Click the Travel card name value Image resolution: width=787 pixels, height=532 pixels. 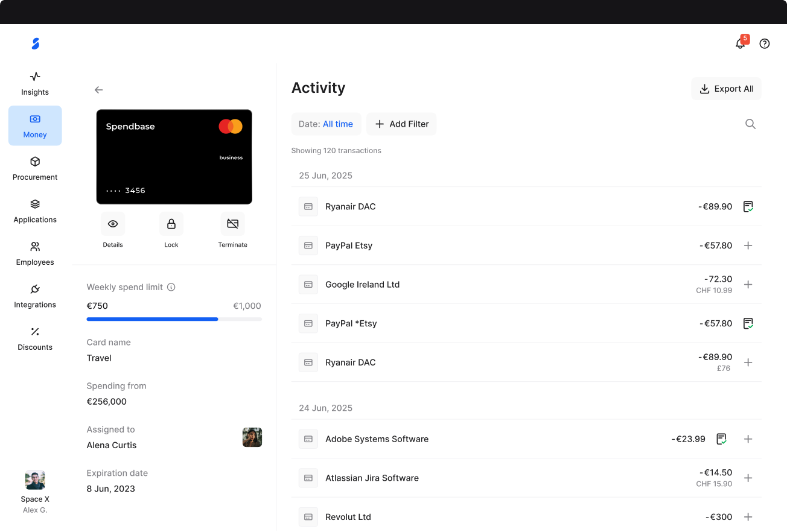point(99,358)
